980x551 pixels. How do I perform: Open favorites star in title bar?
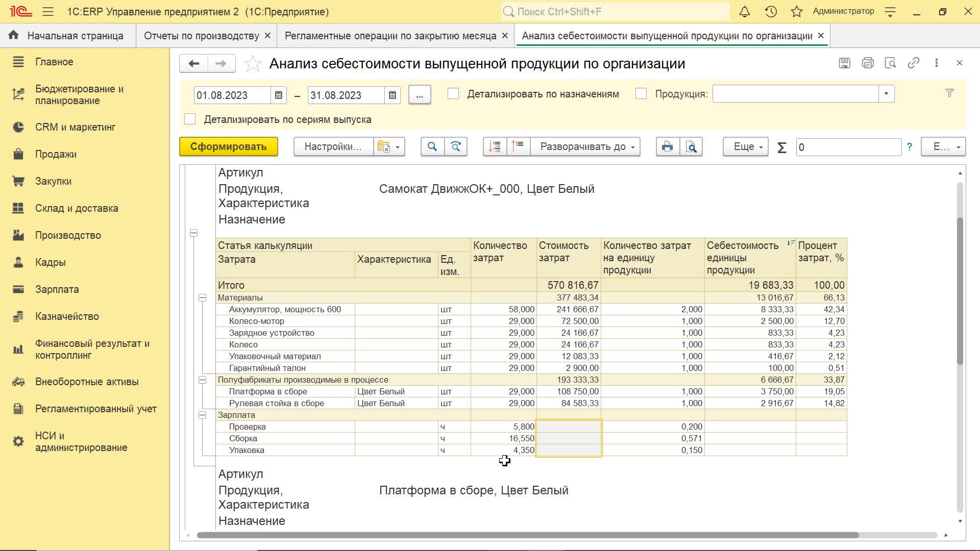click(797, 11)
